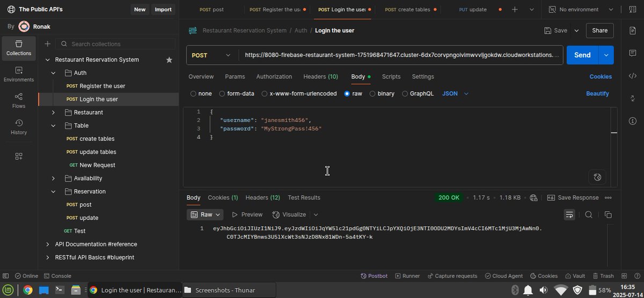The height and width of the screenshot is (298, 644).
Task: Open the Save options dropdown arrow
Action: pyautogui.click(x=576, y=31)
